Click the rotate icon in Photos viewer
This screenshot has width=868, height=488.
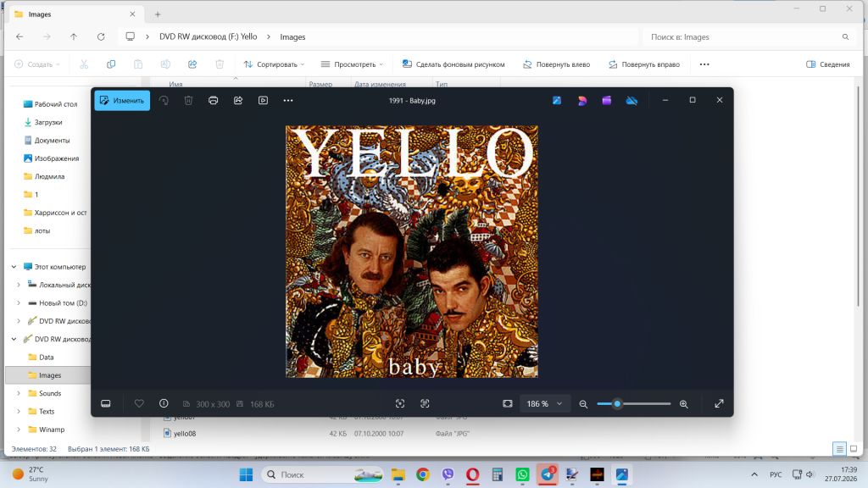tap(164, 101)
